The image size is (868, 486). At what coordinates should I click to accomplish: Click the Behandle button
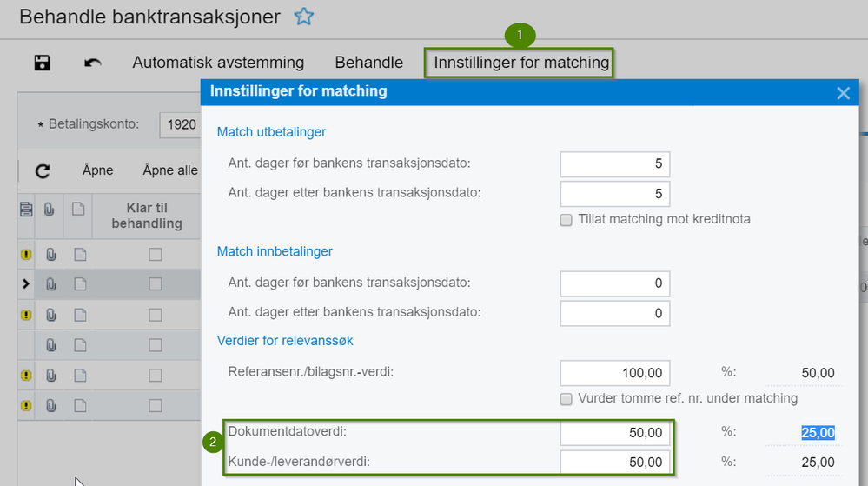coord(368,63)
